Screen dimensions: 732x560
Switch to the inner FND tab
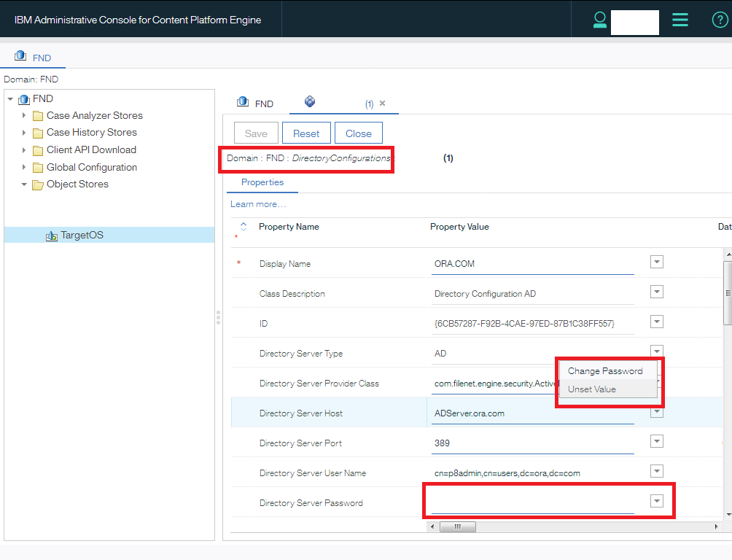point(255,103)
